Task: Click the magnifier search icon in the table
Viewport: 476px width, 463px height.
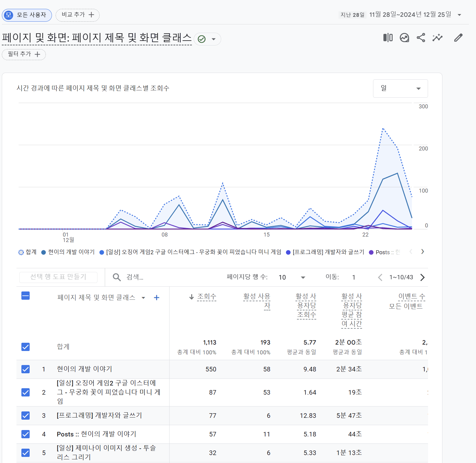Action: point(117,277)
